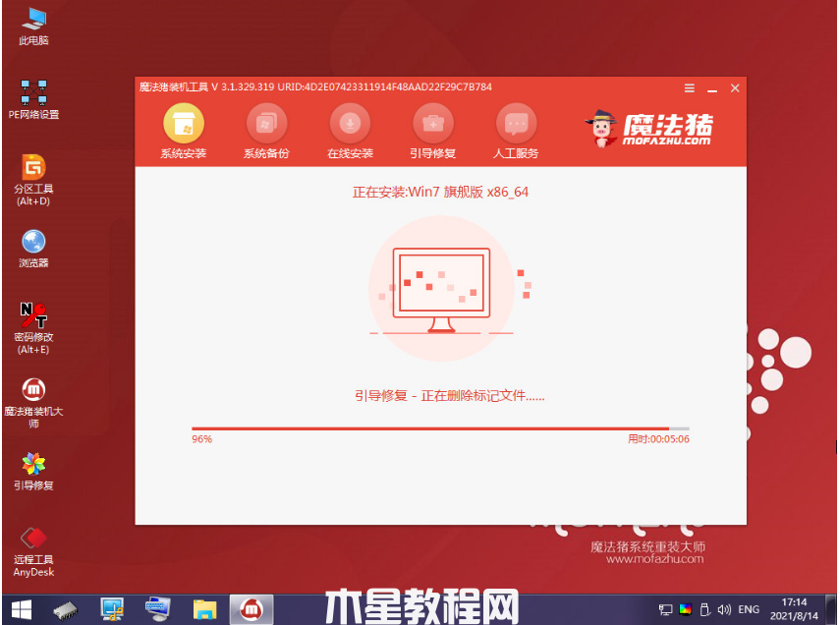Click the color display tray icon
Image resolution: width=840 pixels, height=625 pixels.
click(x=685, y=609)
